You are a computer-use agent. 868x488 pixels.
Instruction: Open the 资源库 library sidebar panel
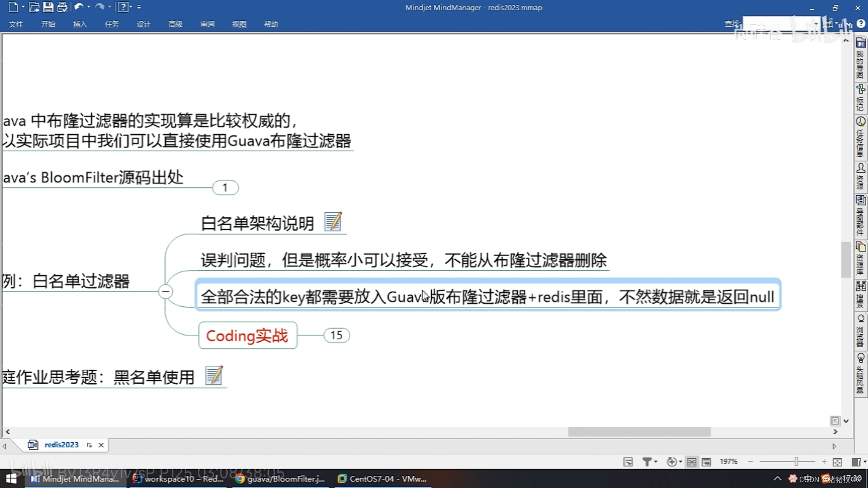point(860,258)
